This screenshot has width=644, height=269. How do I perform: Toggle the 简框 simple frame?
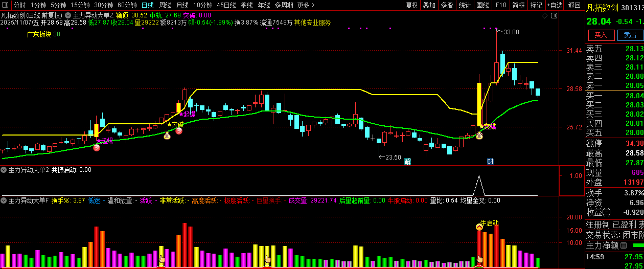518,5
